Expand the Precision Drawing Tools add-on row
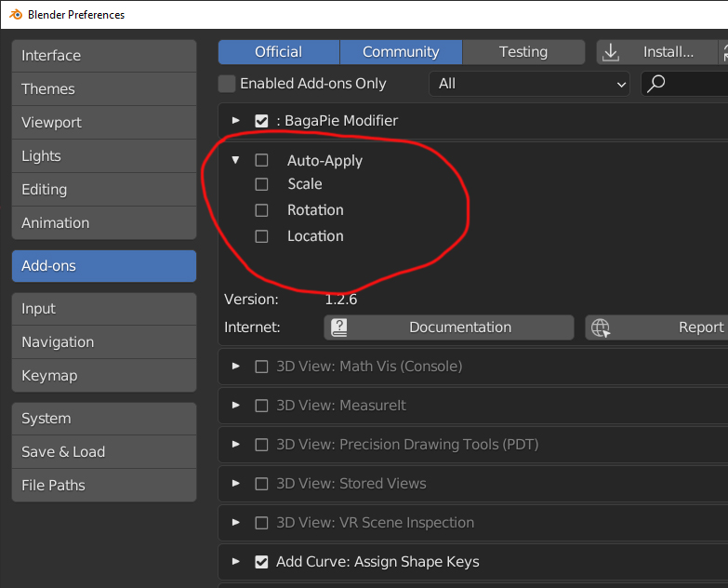The width and height of the screenshot is (728, 588). pos(236,444)
